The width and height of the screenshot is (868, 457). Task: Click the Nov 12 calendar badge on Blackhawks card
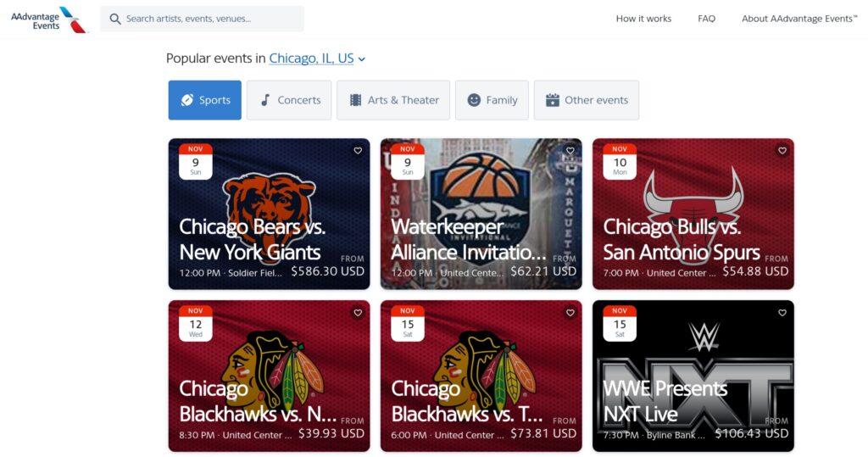pyautogui.click(x=196, y=324)
